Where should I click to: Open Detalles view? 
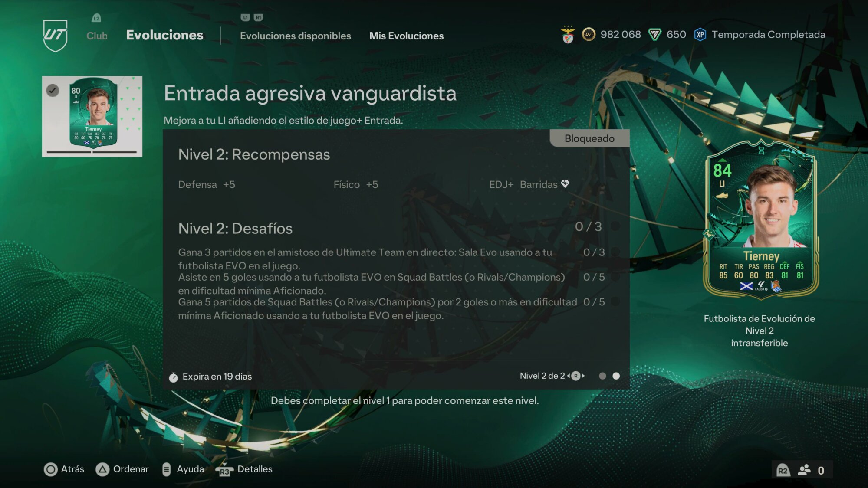coord(255,469)
